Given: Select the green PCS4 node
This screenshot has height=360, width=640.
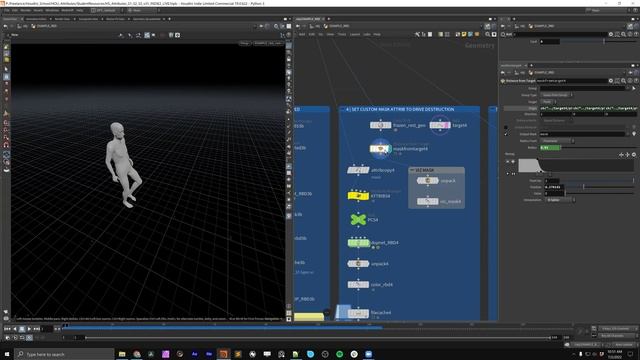Looking at the screenshot, I should [358, 220].
